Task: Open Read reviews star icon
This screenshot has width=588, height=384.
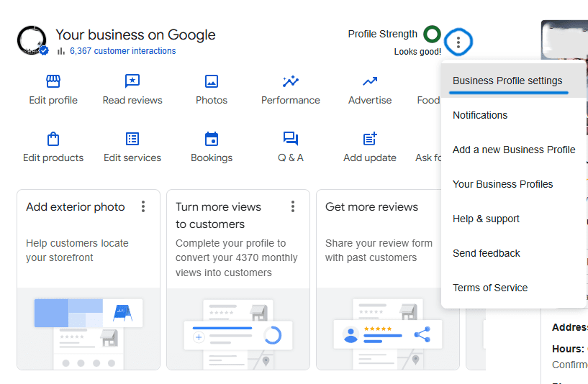Action: pos(132,81)
